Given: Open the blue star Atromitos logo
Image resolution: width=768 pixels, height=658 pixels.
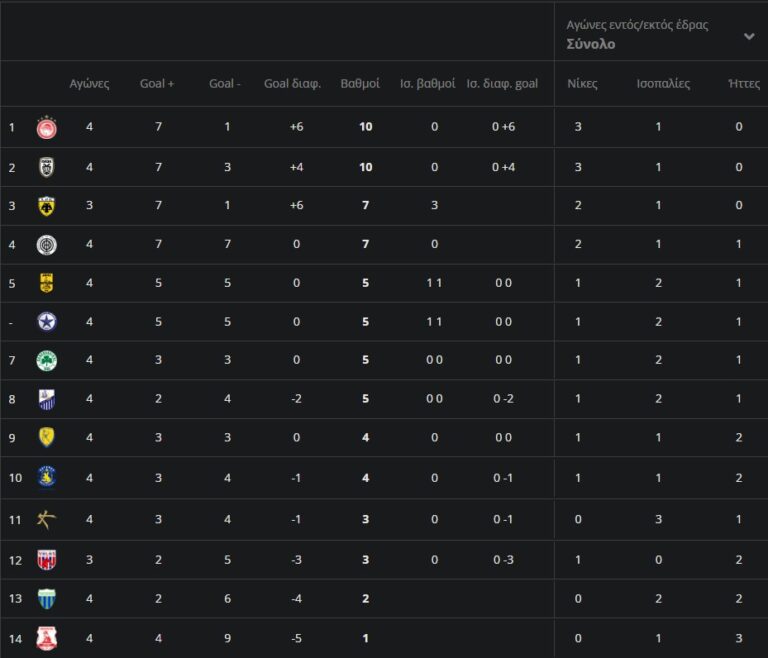Looking at the screenshot, I should [46, 322].
